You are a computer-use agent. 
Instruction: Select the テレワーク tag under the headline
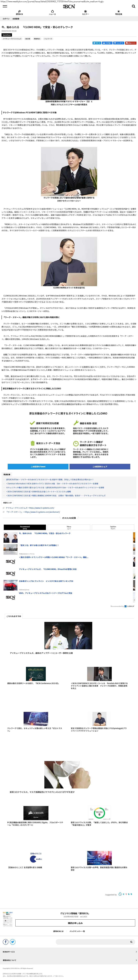pos(48,39)
